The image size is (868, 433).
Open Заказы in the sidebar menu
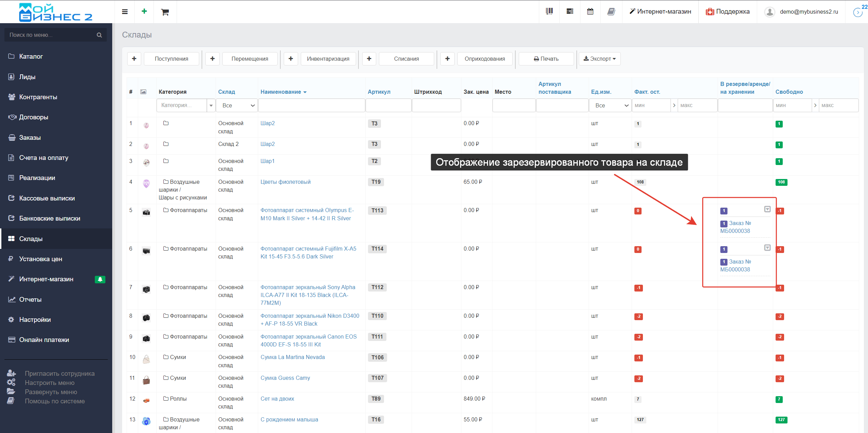[30, 137]
